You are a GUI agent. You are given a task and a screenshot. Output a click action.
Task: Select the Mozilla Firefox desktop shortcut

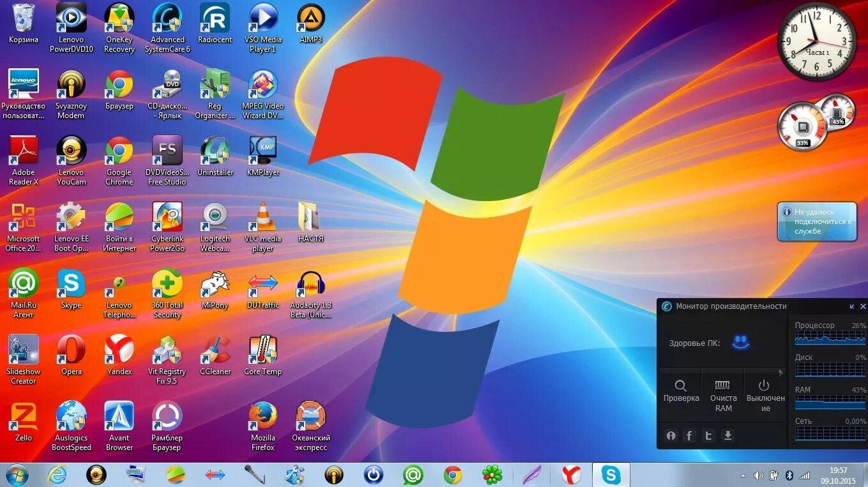coord(263,426)
